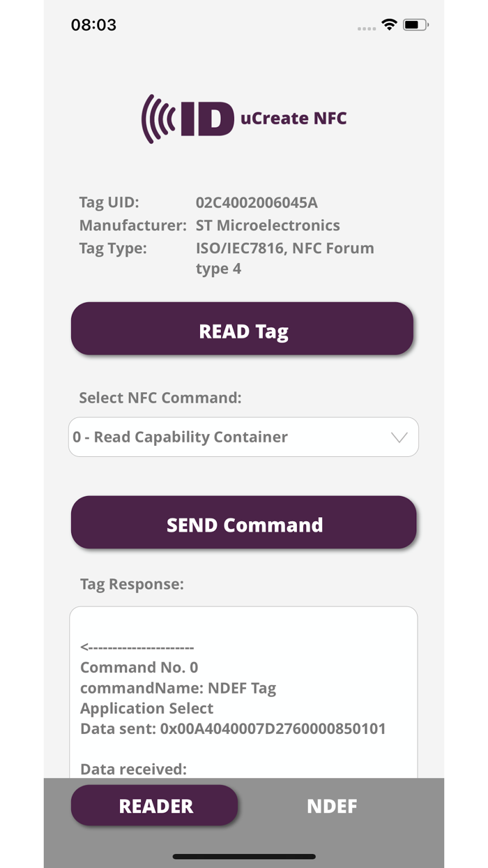The height and width of the screenshot is (868, 488).
Task: Select the READER tab
Action: pyautogui.click(x=154, y=805)
